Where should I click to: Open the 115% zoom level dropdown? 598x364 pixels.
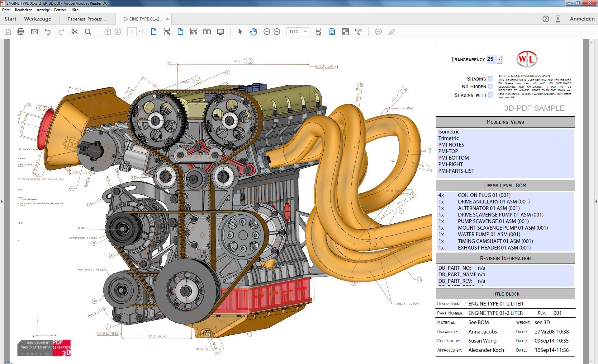[305, 32]
